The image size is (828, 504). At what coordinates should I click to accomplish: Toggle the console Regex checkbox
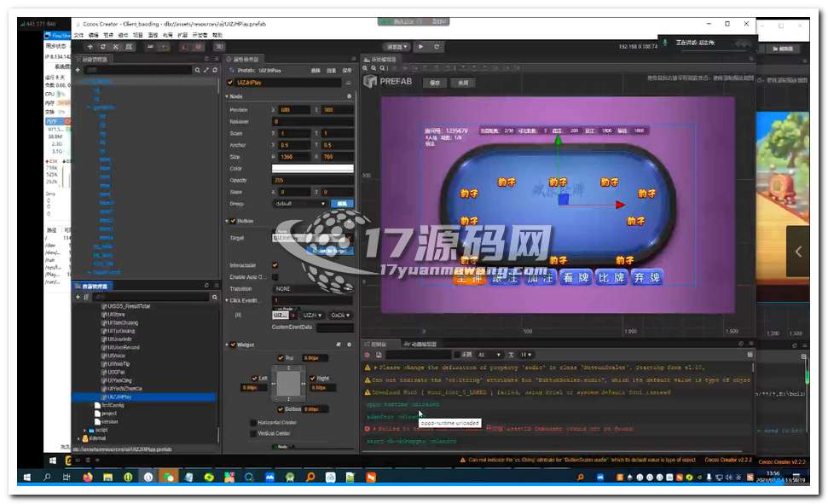click(458, 355)
